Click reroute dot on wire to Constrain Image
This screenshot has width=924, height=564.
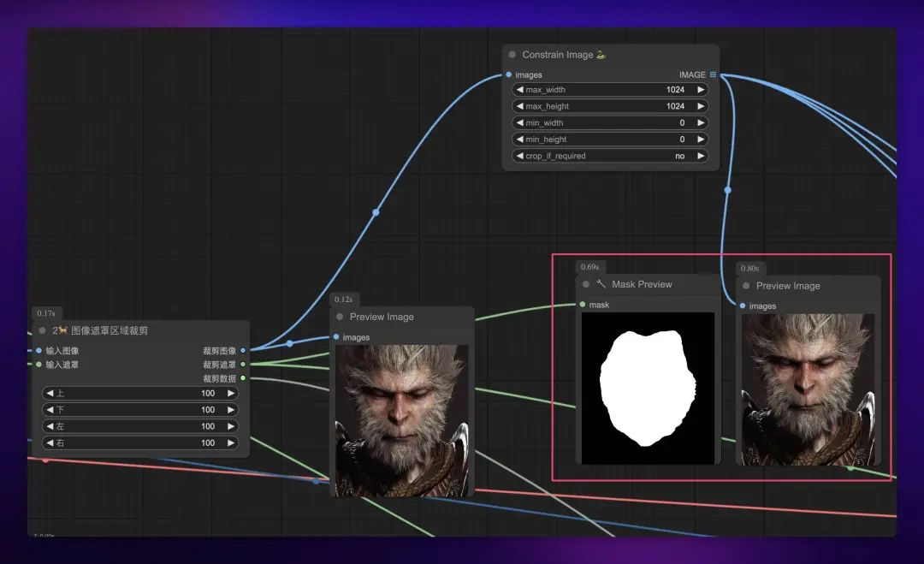376,211
